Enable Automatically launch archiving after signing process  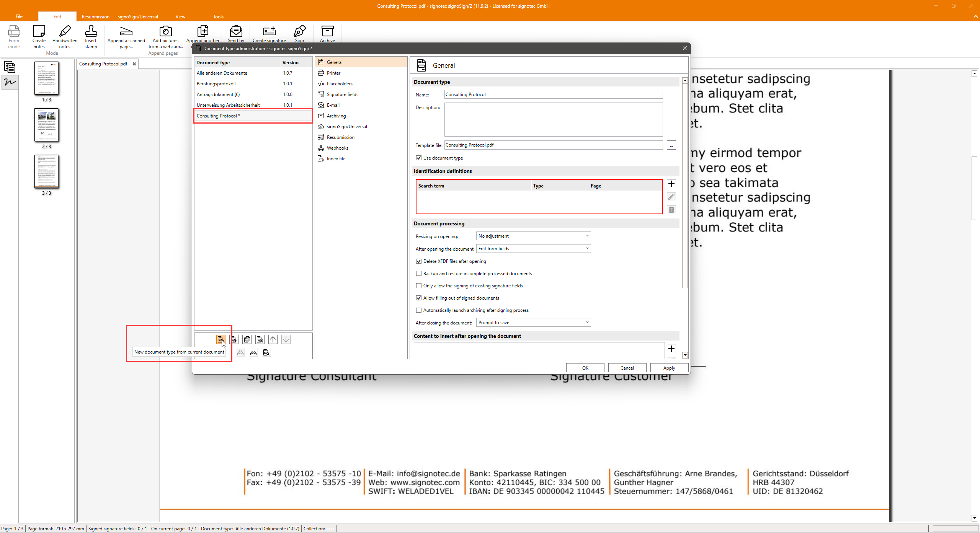tap(419, 310)
